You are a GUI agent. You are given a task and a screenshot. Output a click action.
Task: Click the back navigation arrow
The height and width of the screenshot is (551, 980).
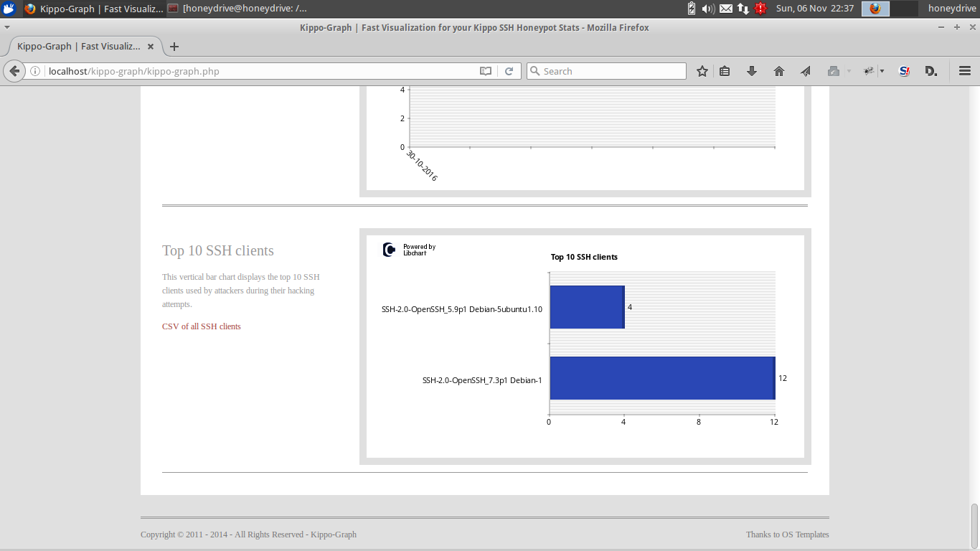click(14, 71)
